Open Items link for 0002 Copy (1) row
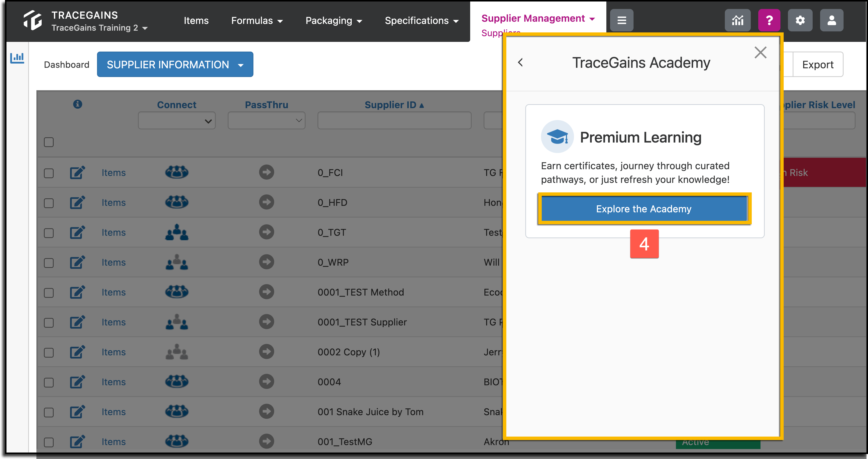 113,352
